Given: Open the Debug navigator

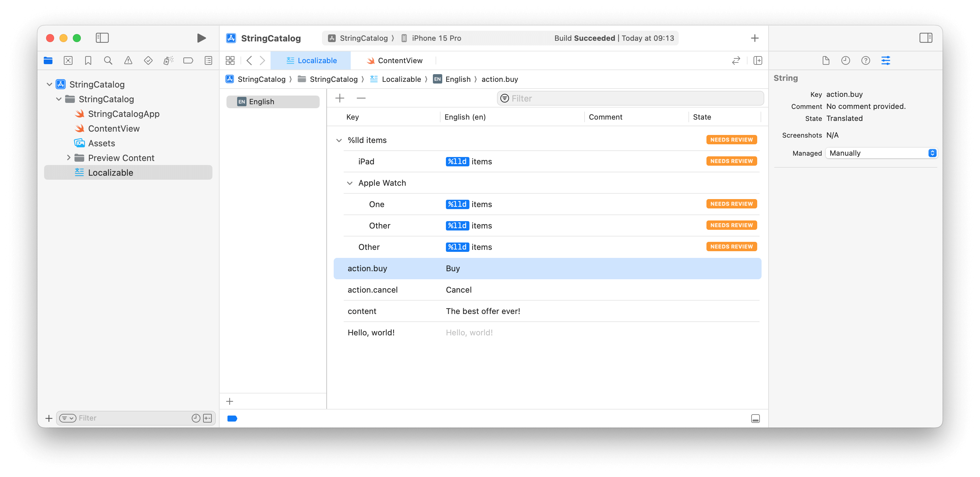Looking at the screenshot, I should click(x=168, y=60).
